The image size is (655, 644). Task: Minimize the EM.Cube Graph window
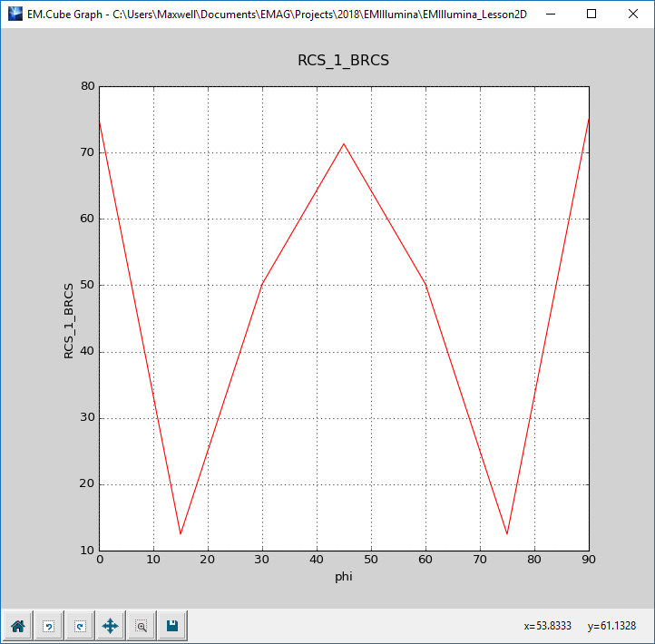(550, 14)
